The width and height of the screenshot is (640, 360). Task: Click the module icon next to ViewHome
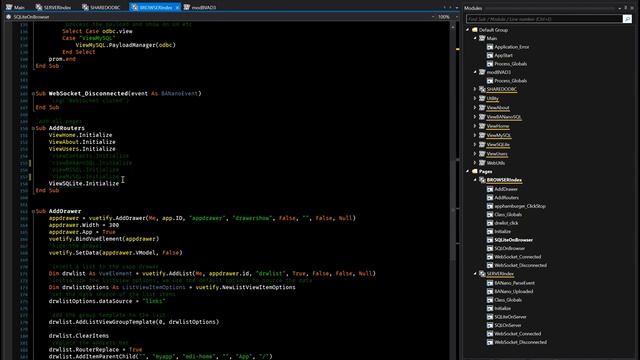(482, 126)
